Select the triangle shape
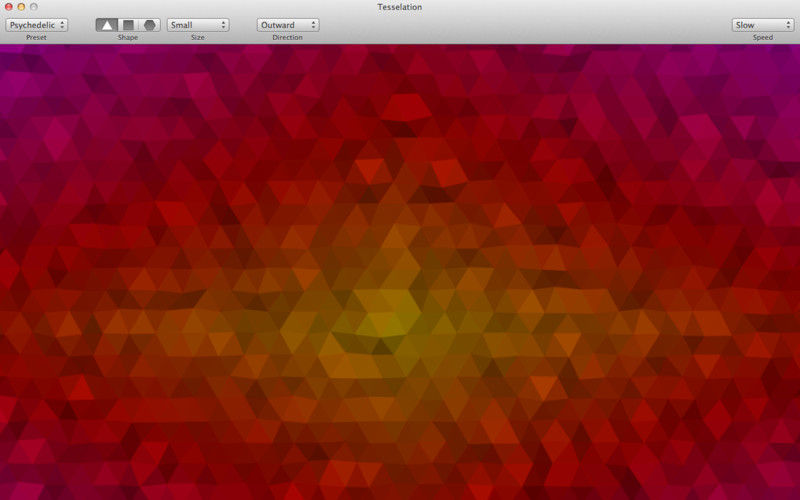 pos(107,25)
